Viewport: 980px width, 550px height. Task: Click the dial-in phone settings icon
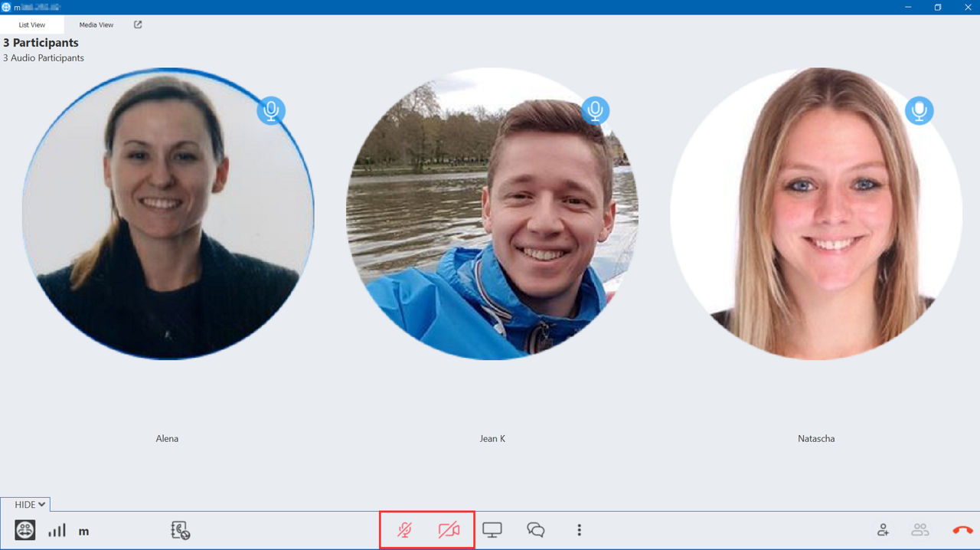[x=180, y=530]
